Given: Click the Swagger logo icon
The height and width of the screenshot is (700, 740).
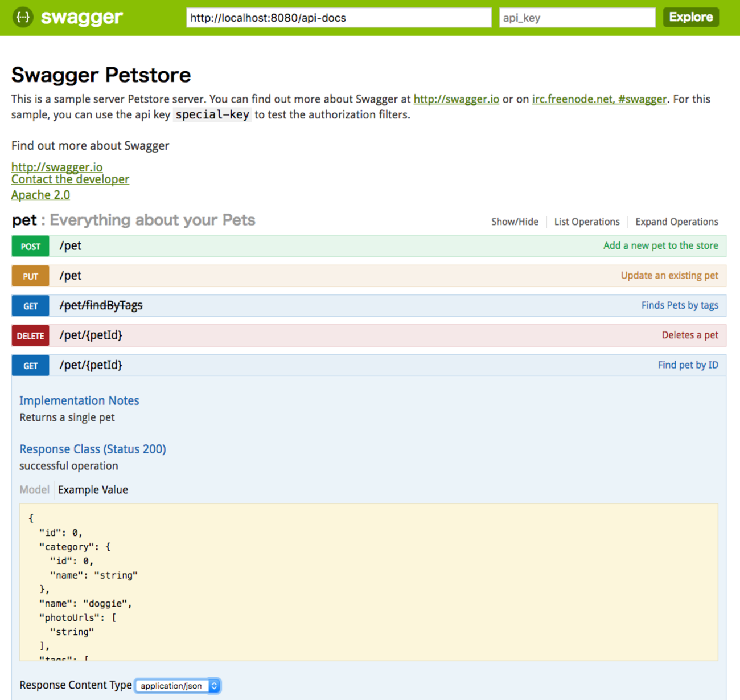Looking at the screenshot, I should [23, 17].
